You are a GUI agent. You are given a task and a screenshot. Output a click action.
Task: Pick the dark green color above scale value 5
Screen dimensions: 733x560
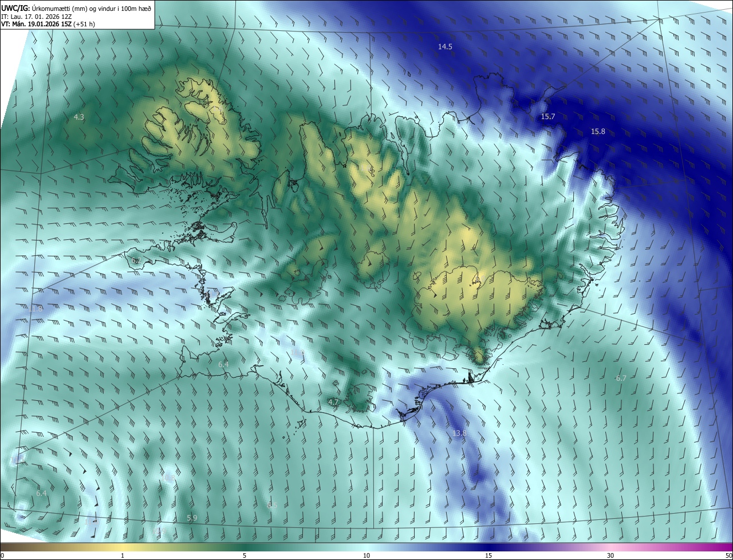click(245, 547)
